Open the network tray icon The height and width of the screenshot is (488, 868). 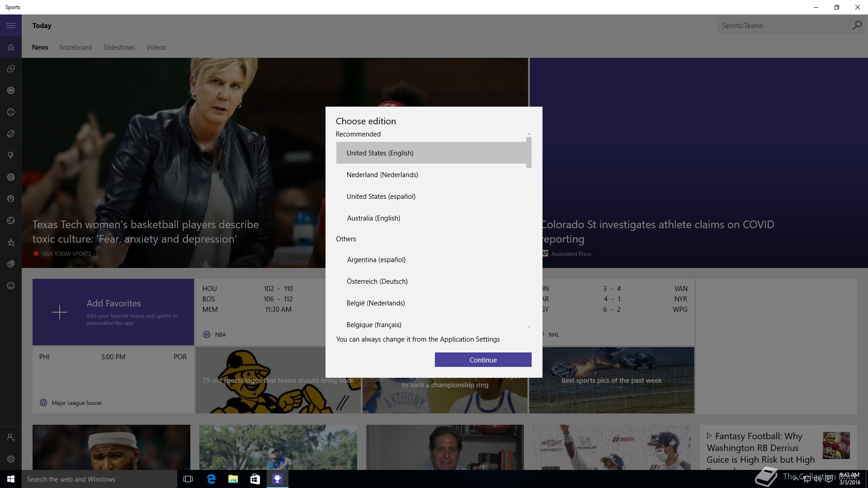pyautogui.click(x=807, y=479)
